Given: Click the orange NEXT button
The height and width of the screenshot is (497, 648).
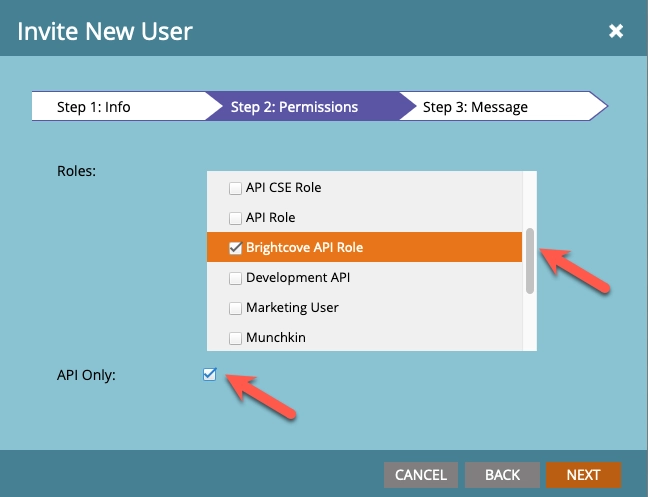Looking at the screenshot, I should point(583,475).
